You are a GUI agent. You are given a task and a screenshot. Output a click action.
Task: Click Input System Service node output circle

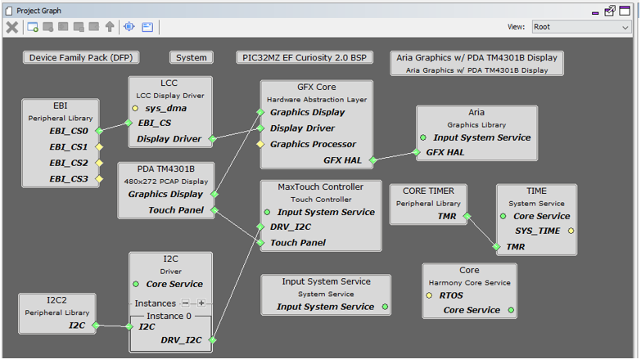tap(385, 307)
